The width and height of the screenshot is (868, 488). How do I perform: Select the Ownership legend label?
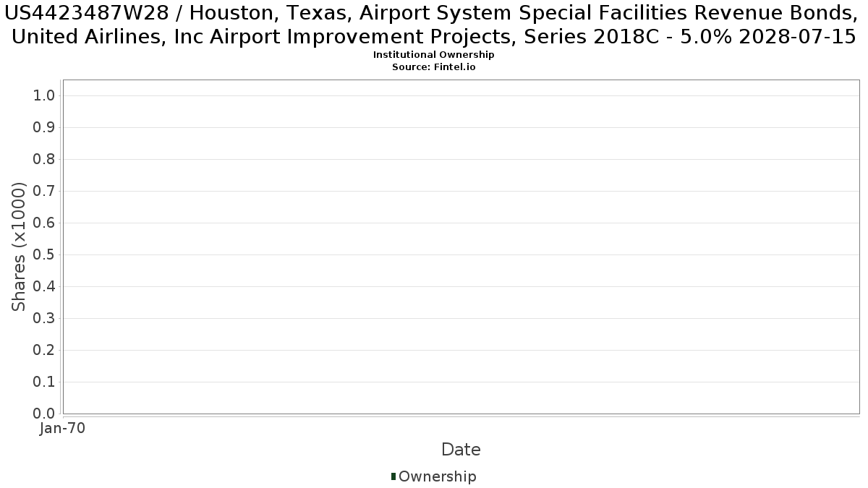(x=438, y=477)
